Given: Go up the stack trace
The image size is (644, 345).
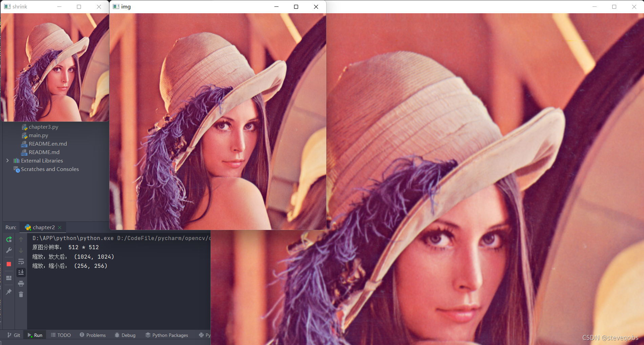Looking at the screenshot, I should [x=21, y=239].
